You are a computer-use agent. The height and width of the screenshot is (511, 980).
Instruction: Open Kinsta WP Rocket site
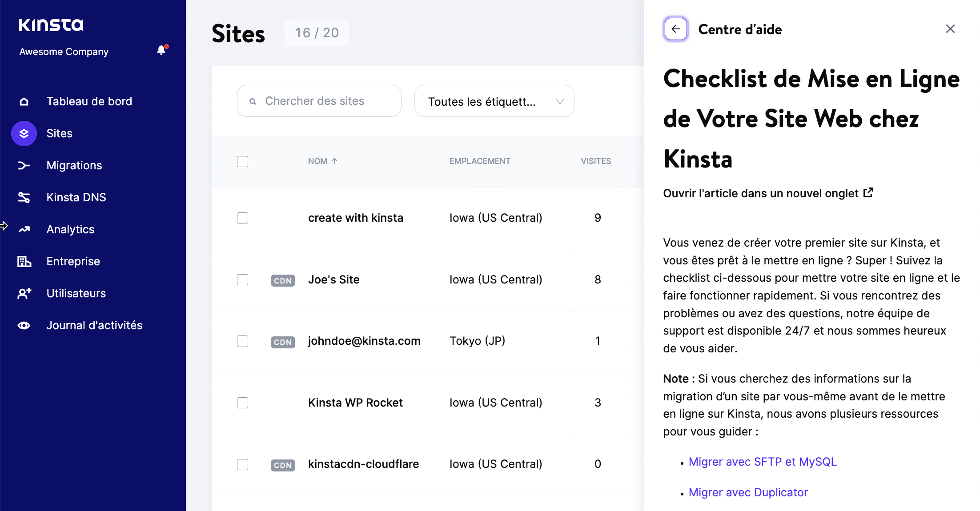click(355, 403)
